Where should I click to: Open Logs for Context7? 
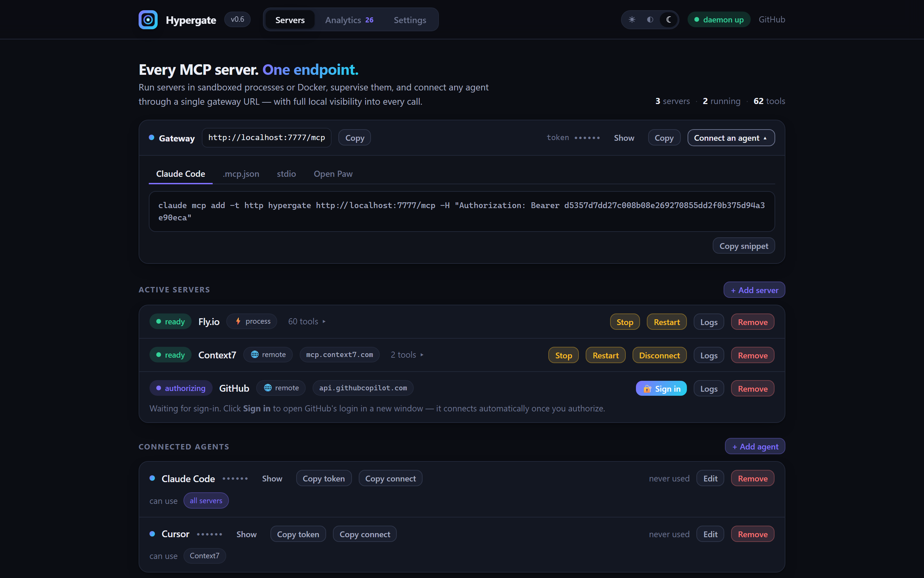pyautogui.click(x=709, y=355)
